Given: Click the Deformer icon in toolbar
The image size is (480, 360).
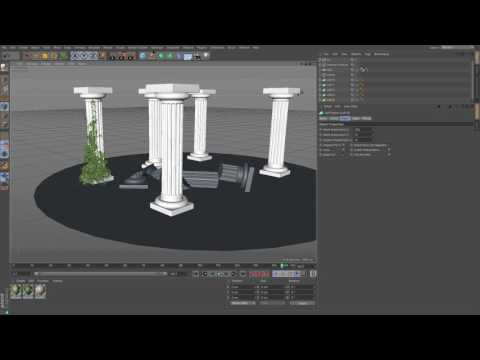Looking at the screenshot, I should pos(179,56).
